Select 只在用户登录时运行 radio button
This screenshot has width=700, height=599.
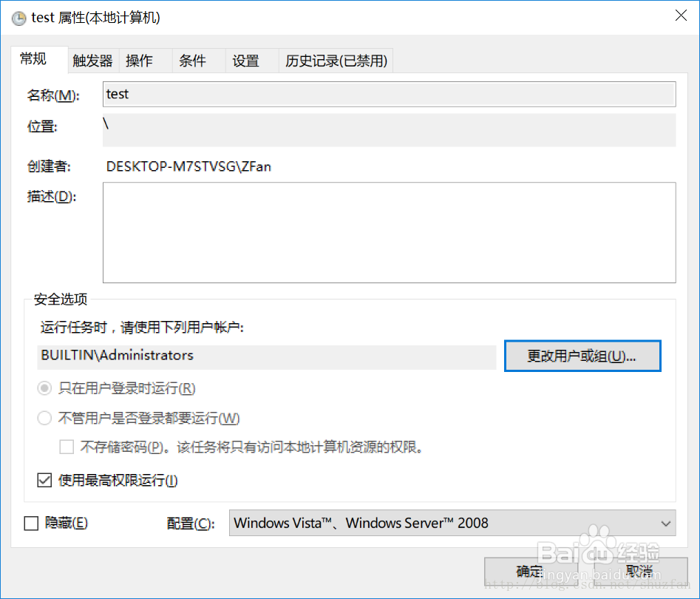44,388
